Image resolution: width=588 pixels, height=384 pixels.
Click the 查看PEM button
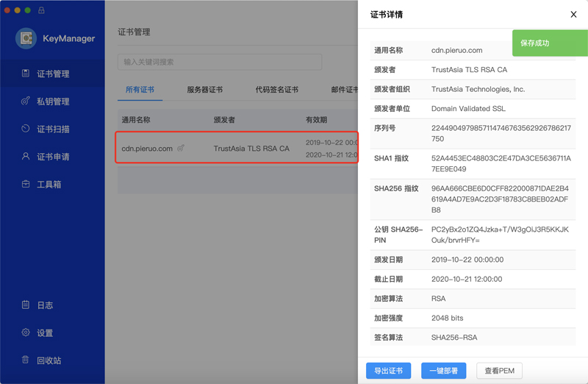point(499,371)
